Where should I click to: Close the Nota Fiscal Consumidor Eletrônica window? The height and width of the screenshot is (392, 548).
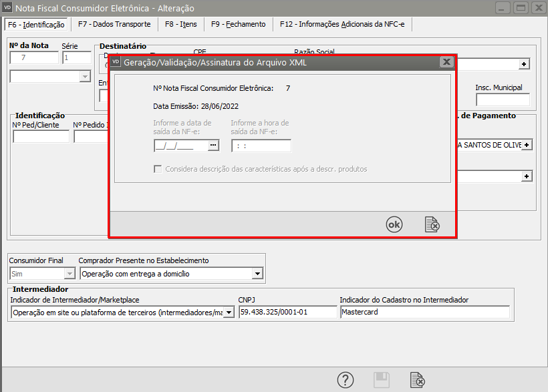539,8
